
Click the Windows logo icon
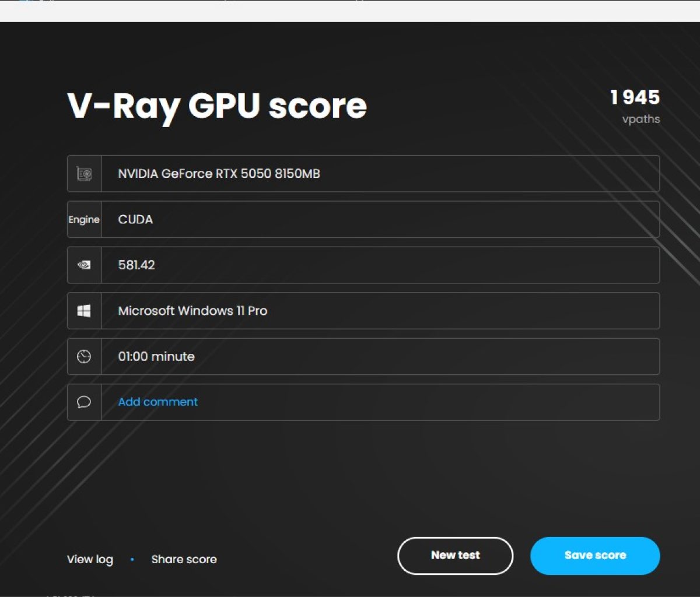[83, 310]
